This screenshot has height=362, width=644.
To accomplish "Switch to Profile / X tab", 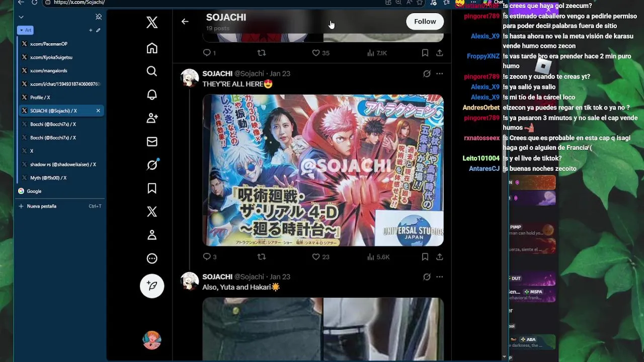I will coord(61,98).
